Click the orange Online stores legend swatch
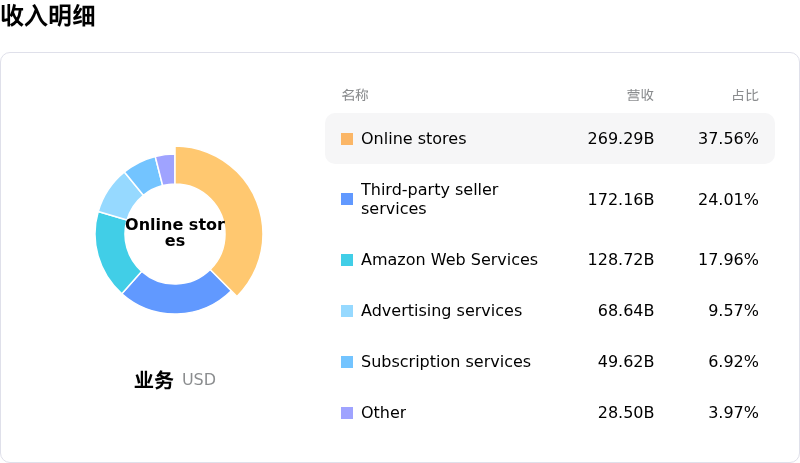 [x=347, y=139]
